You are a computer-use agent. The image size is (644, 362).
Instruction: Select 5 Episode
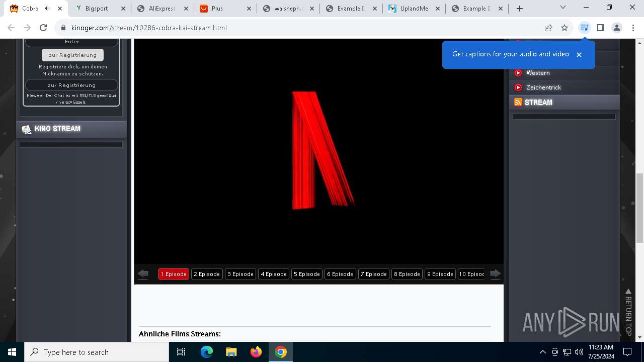[x=307, y=274]
